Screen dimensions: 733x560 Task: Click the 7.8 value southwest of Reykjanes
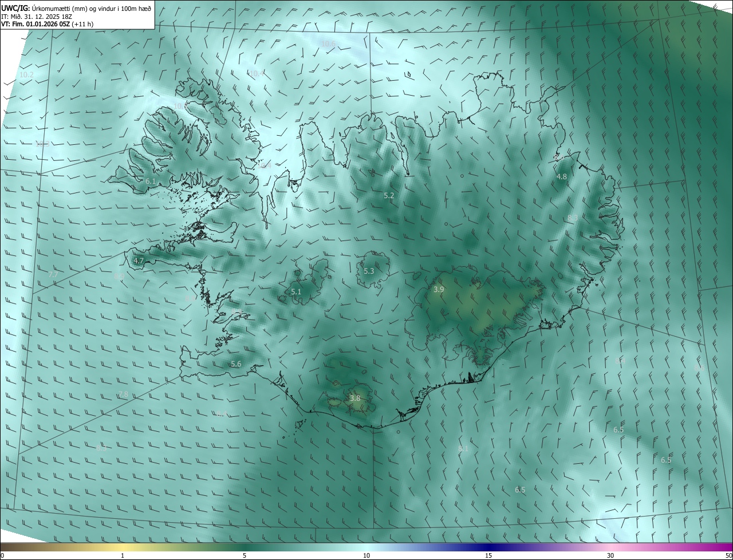tap(123, 395)
